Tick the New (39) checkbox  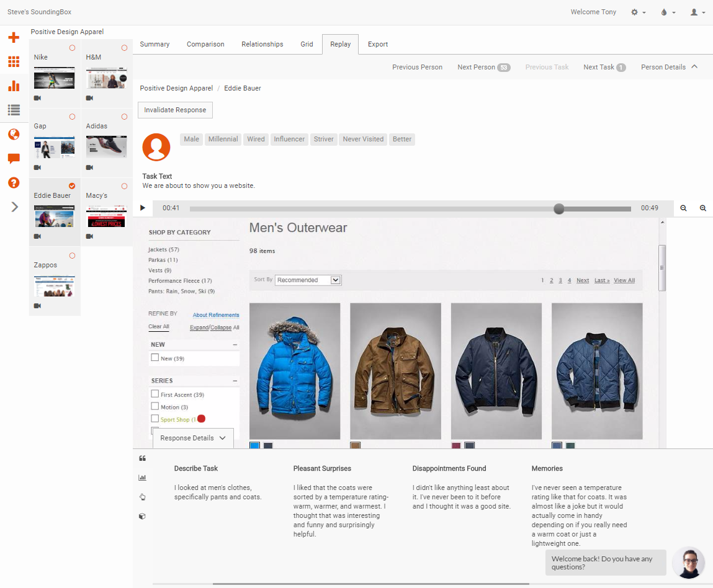(x=155, y=358)
